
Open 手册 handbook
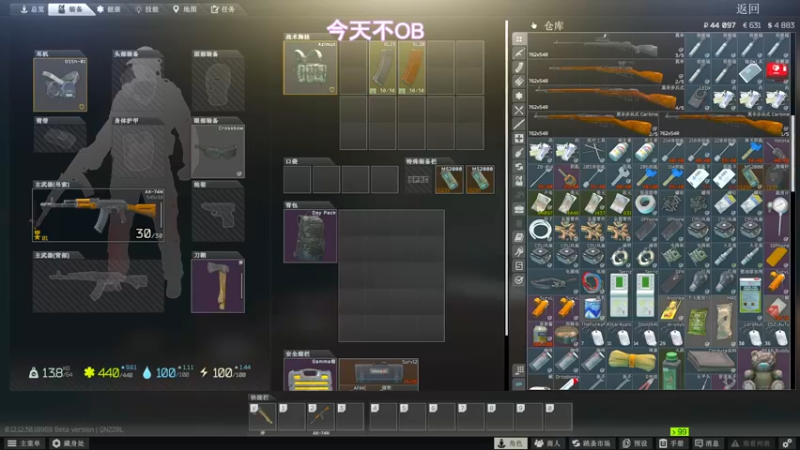point(671,443)
